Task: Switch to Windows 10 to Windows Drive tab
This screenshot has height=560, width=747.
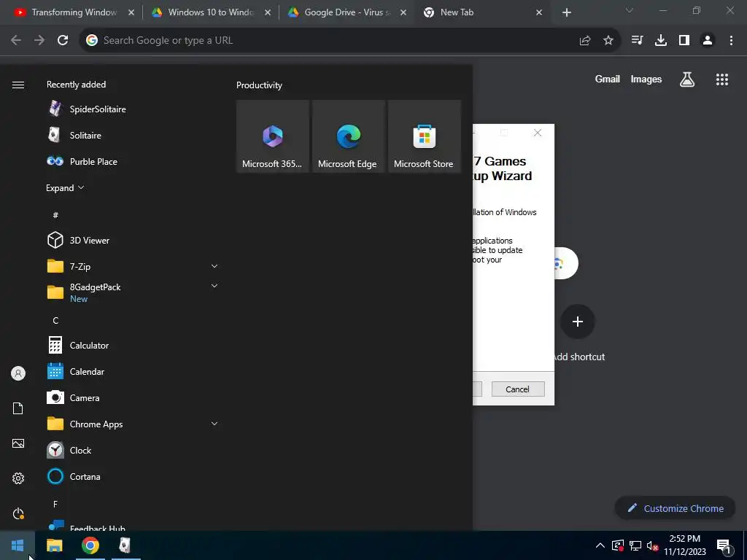Action: pyautogui.click(x=210, y=12)
